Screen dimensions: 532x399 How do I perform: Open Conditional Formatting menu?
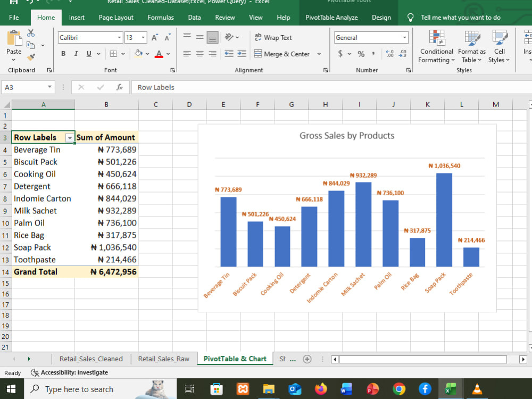point(436,46)
